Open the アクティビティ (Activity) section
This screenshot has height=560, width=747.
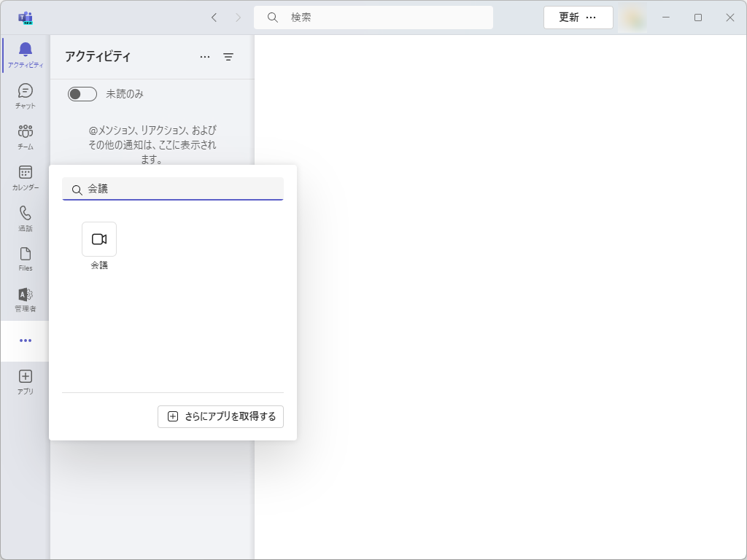coord(25,55)
